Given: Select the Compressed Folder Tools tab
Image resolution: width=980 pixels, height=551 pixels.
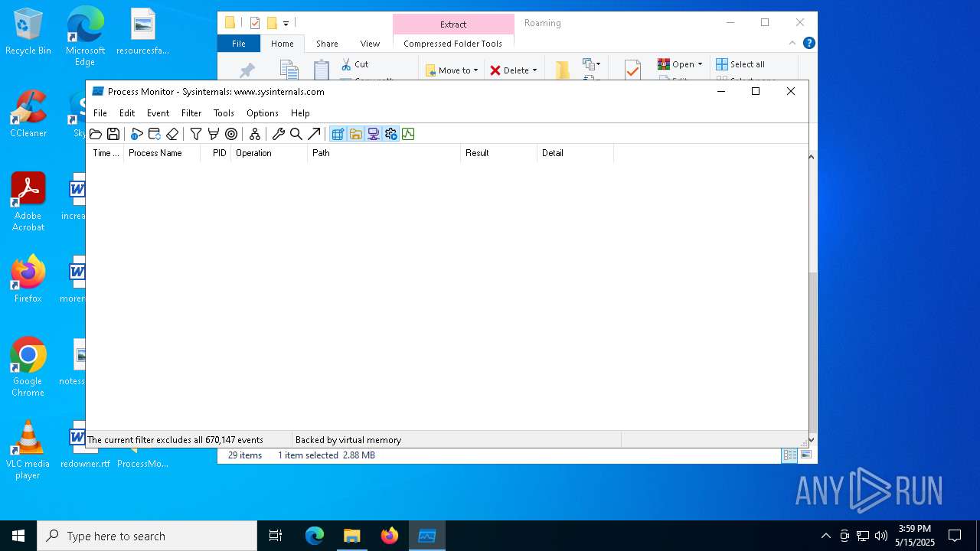Looking at the screenshot, I should [x=453, y=44].
